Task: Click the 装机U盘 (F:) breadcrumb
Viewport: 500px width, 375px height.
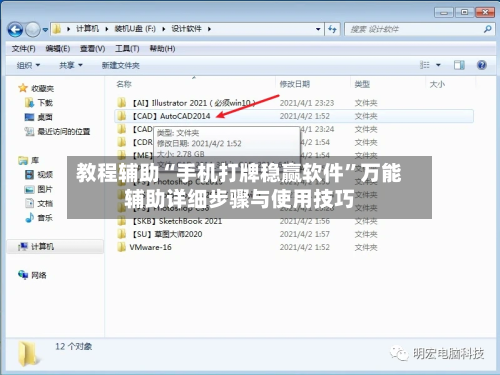Action: coord(135,29)
